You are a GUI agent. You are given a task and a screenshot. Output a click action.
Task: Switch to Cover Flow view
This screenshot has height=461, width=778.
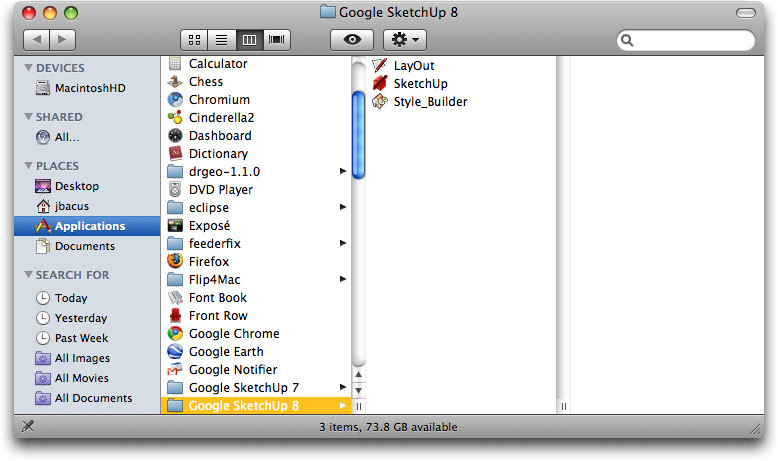pos(277,40)
